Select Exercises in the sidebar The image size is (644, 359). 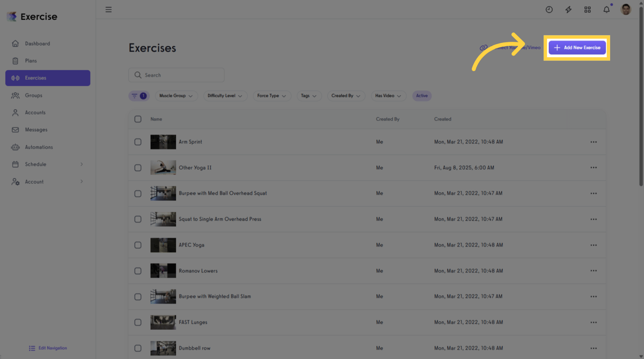(x=48, y=78)
